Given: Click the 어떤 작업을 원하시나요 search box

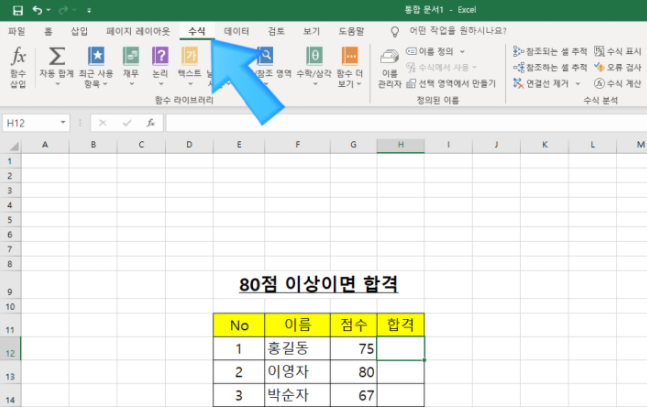Looking at the screenshot, I should tap(458, 31).
